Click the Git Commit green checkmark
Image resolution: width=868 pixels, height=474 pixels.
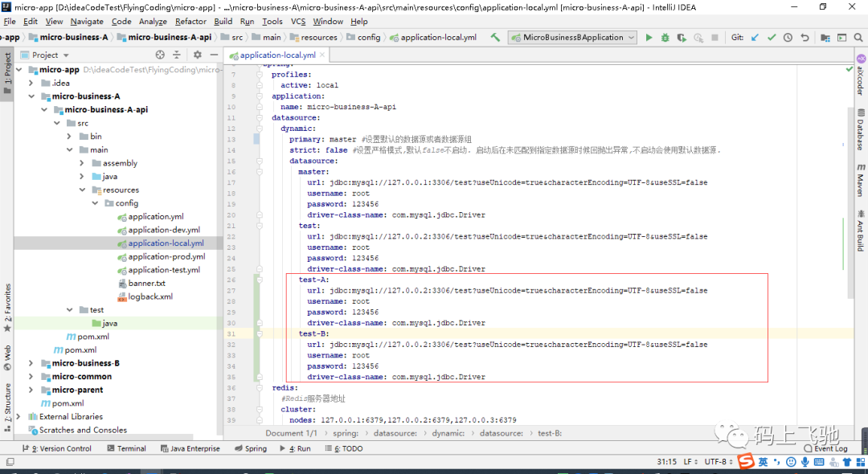(772, 38)
